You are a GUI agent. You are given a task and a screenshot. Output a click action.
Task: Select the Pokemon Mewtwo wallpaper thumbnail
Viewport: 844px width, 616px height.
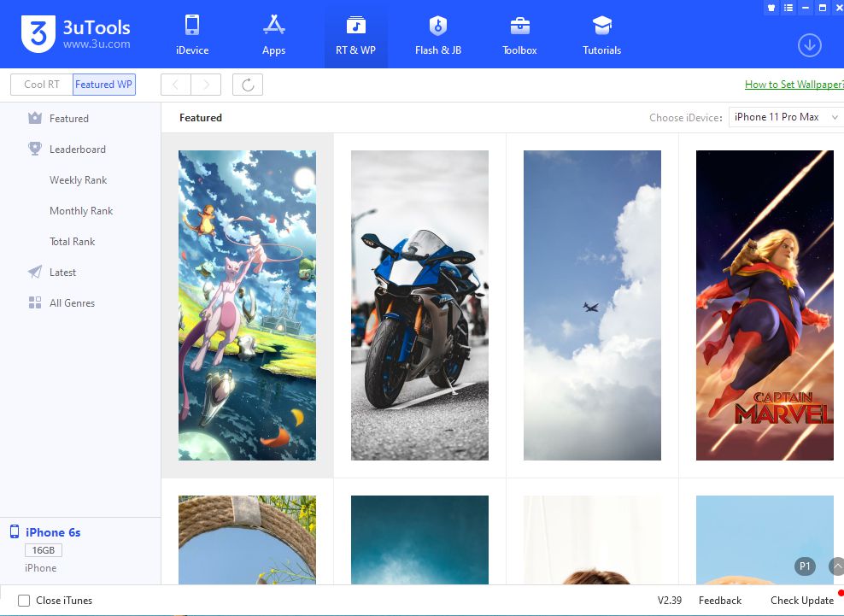(x=247, y=305)
